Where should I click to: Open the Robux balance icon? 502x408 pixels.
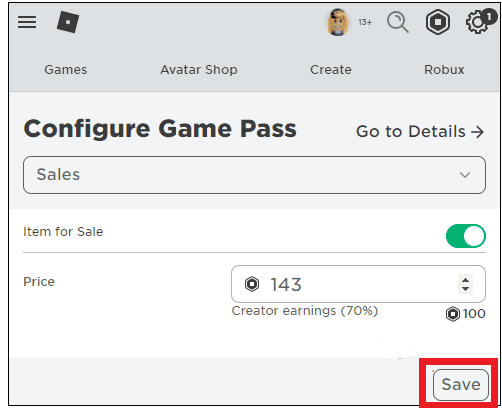click(438, 22)
